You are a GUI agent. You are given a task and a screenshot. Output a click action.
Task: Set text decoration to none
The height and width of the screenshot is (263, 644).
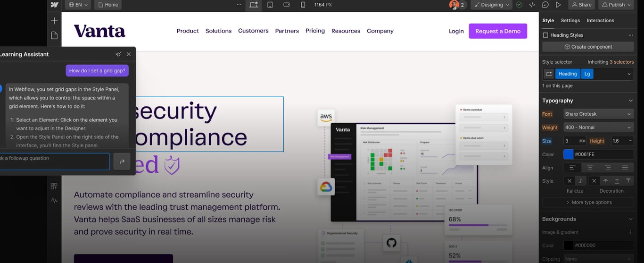pyautogui.click(x=594, y=181)
